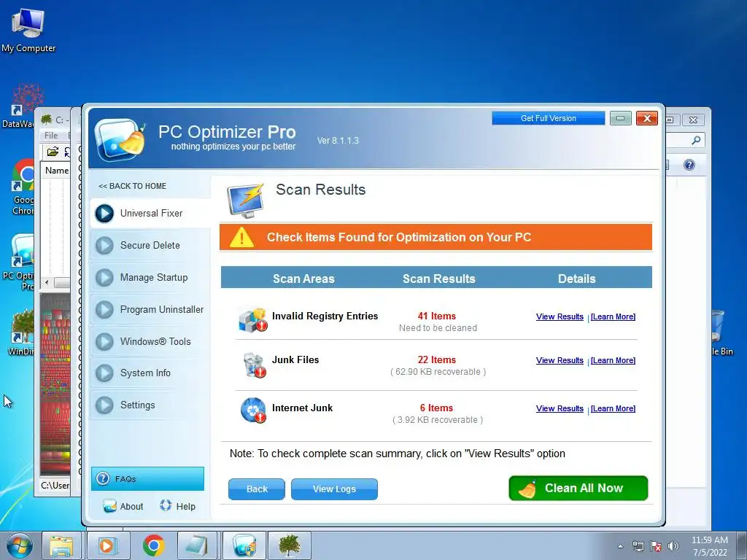Viewport: 747px width, 560px height.
Task: Click the notepad taskbar icon
Action: pyautogui.click(x=197, y=545)
